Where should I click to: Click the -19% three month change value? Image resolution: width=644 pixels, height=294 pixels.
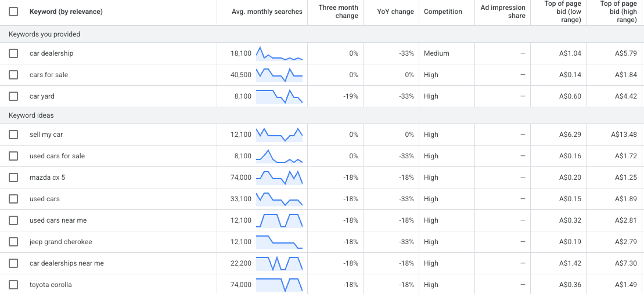351,96
